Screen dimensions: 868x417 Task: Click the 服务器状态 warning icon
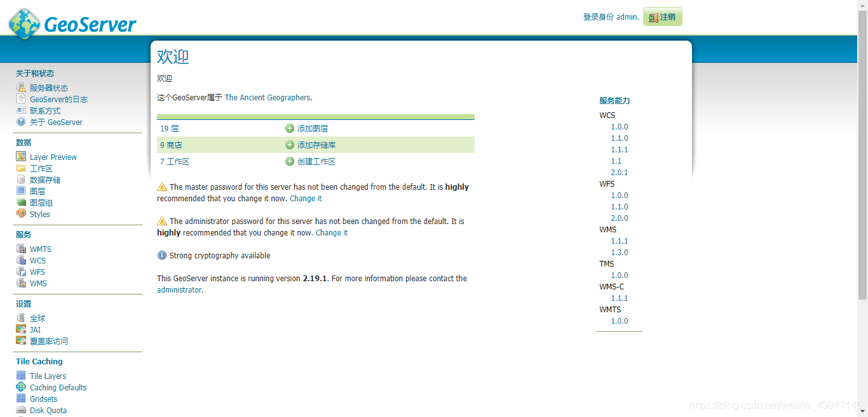21,88
